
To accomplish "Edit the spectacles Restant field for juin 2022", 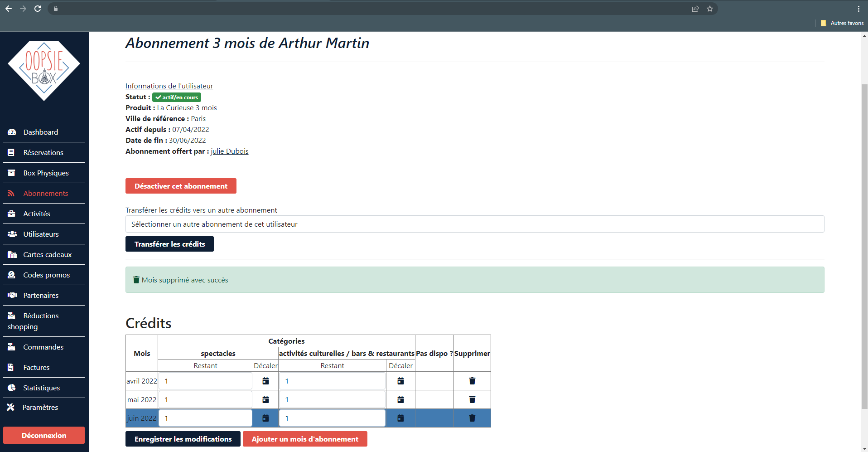I will (205, 418).
